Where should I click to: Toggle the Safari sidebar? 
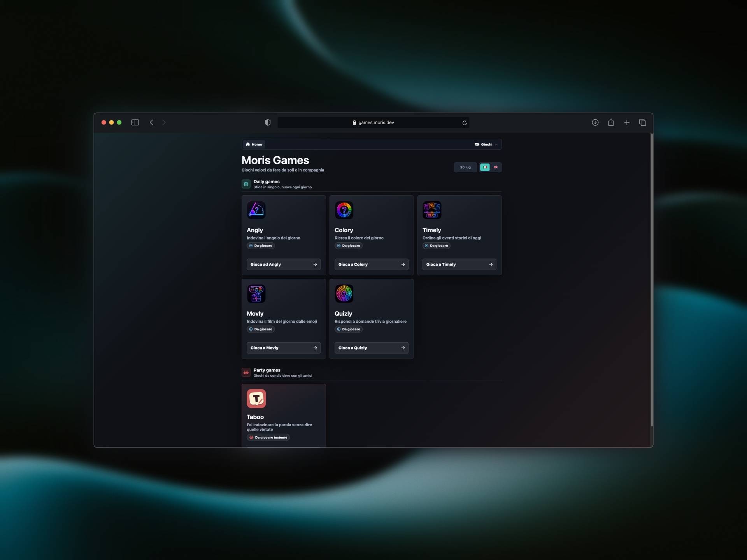[x=135, y=122]
